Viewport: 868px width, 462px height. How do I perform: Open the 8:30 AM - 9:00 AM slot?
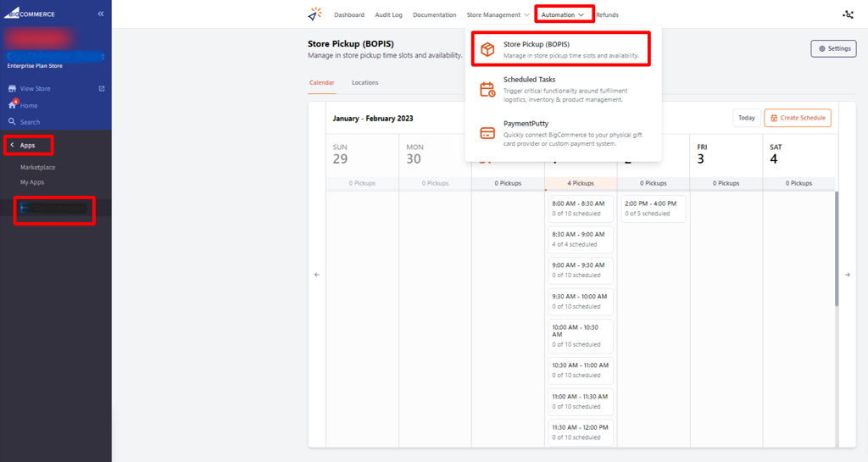[581, 239]
